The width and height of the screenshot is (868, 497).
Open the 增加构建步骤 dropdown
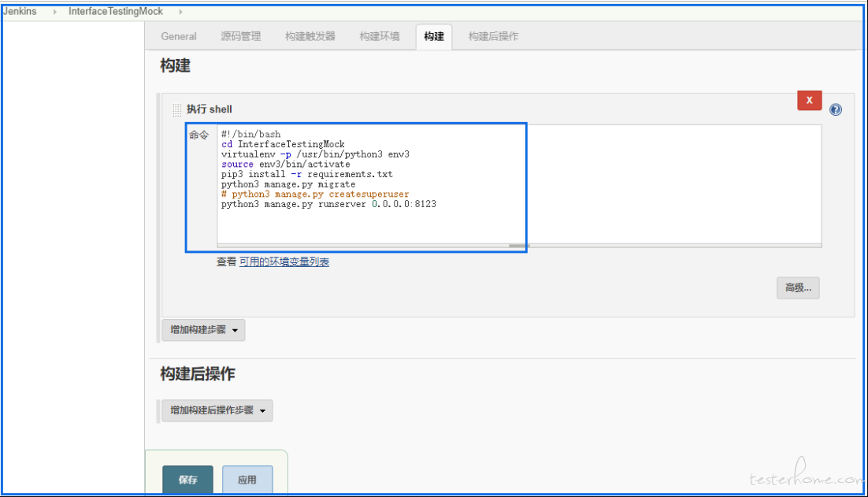pyautogui.click(x=204, y=330)
